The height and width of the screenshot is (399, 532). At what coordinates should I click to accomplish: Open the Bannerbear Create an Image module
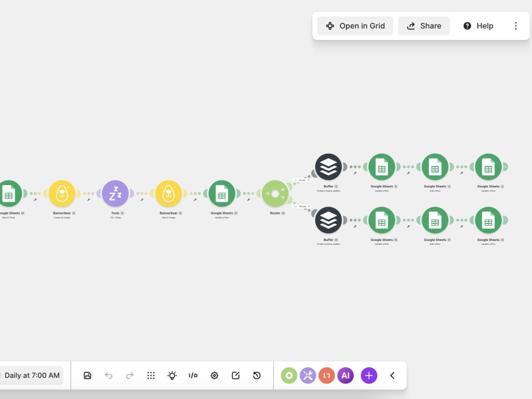coord(62,194)
